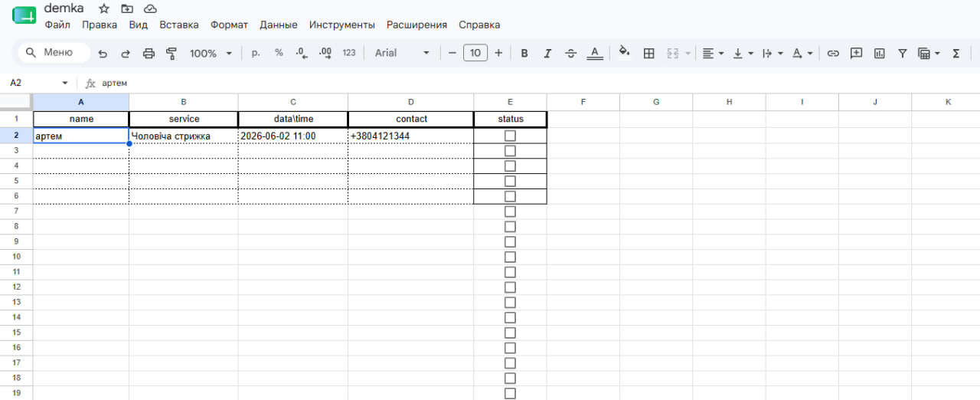
Task: Click the font size input field
Action: pyautogui.click(x=475, y=53)
